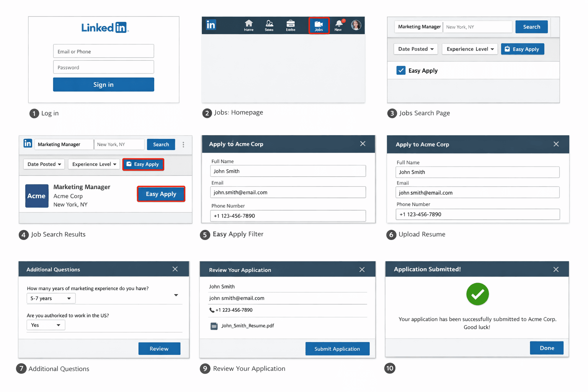
Task: Click the briefcase icon in the navbar
Action: pos(291,24)
